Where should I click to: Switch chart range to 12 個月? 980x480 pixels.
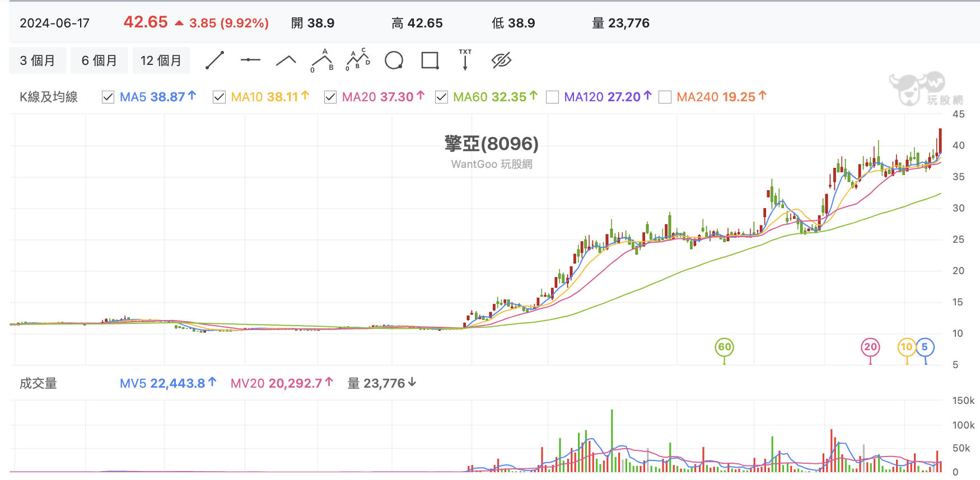[x=161, y=60]
